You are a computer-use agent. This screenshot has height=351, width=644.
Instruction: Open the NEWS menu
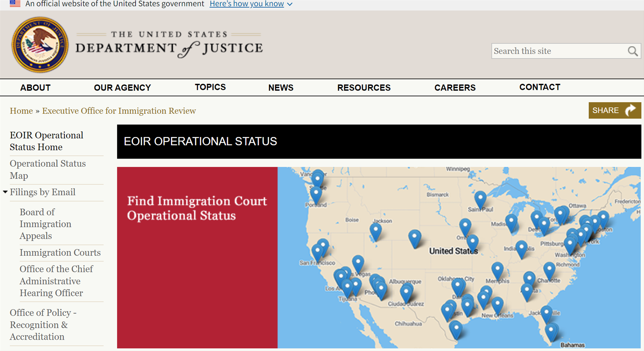pos(281,87)
